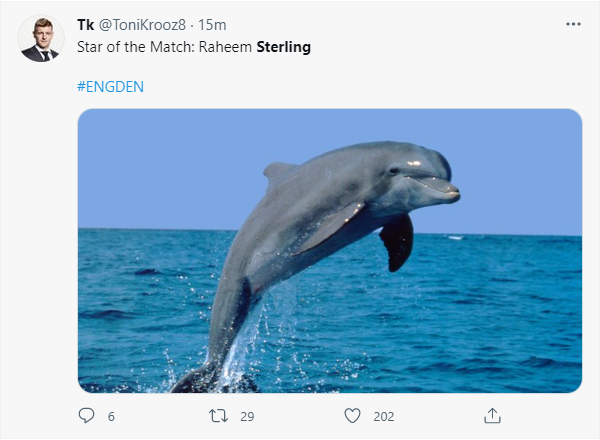Click the dolphin's dark flipper in photo
The height and width of the screenshot is (440, 600).
pyautogui.click(x=397, y=243)
